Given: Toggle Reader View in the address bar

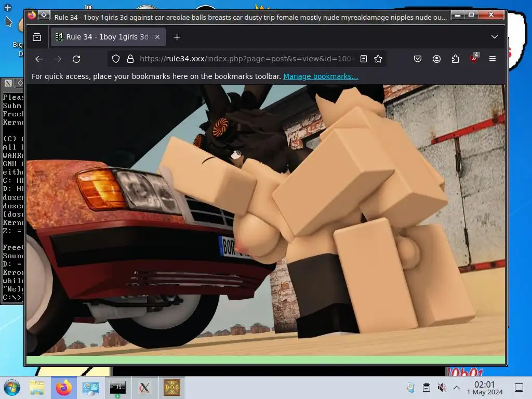Looking at the screenshot, I should pos(363,59).
